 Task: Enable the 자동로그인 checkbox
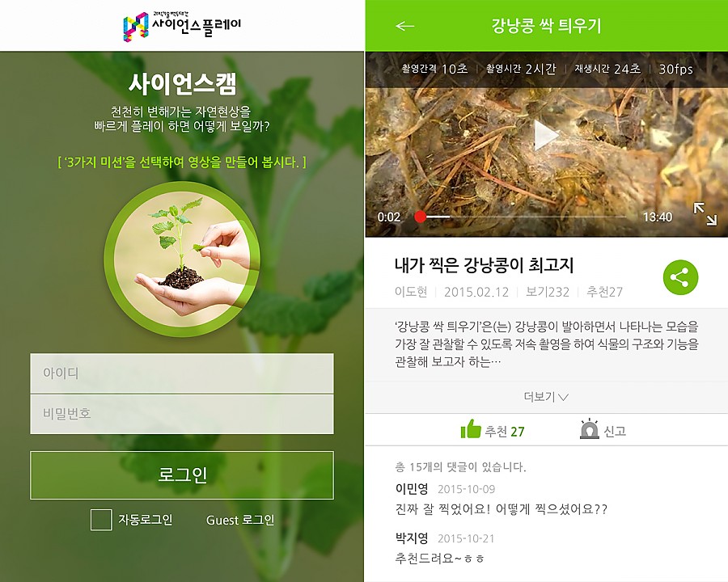[101, 519]
